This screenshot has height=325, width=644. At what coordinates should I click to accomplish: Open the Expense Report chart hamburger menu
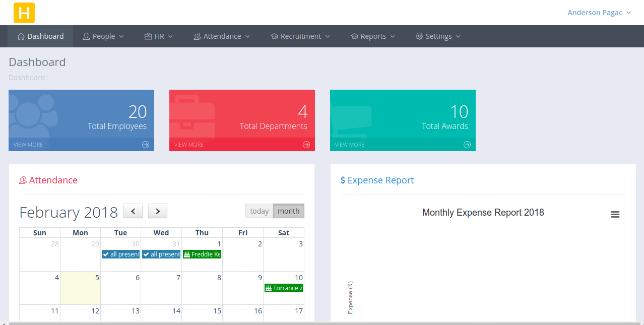point(615,214)
